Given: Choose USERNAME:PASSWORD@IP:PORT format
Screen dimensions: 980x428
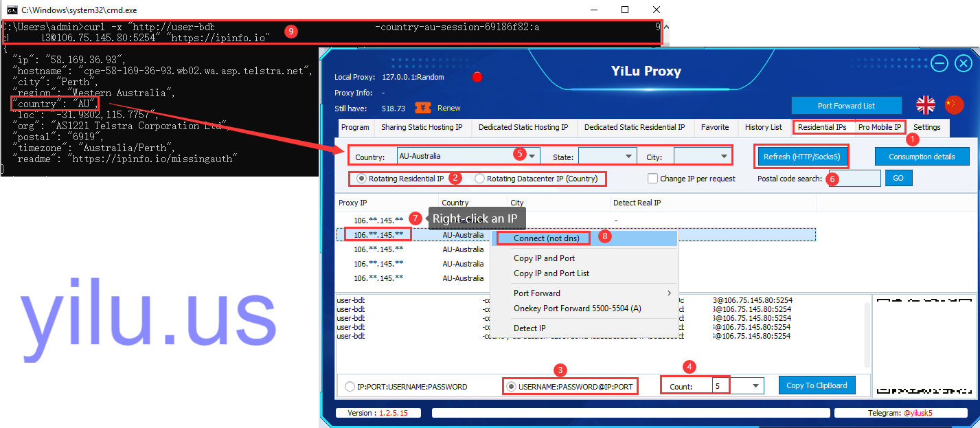Looking at the screenshot, I should coord(569,387).
